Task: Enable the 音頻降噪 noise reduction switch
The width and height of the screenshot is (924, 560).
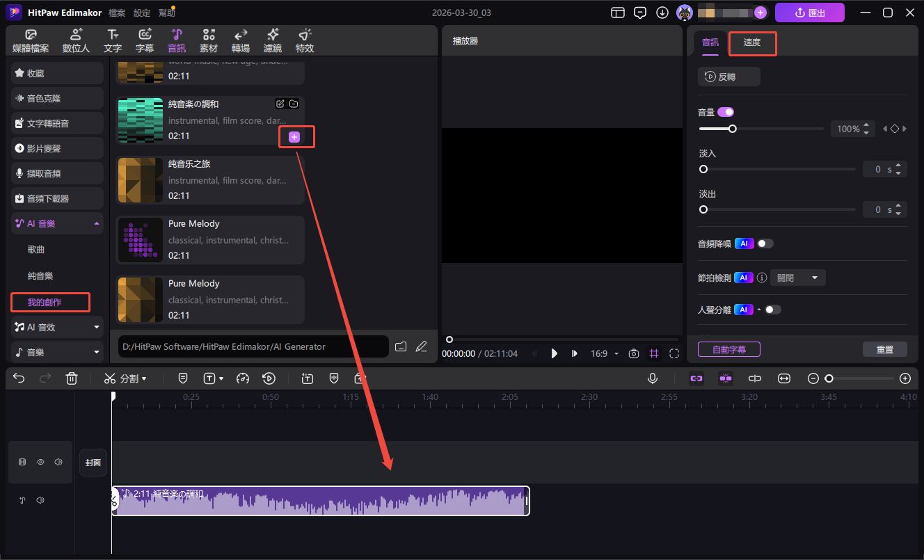Action: (x=765, y=243)
